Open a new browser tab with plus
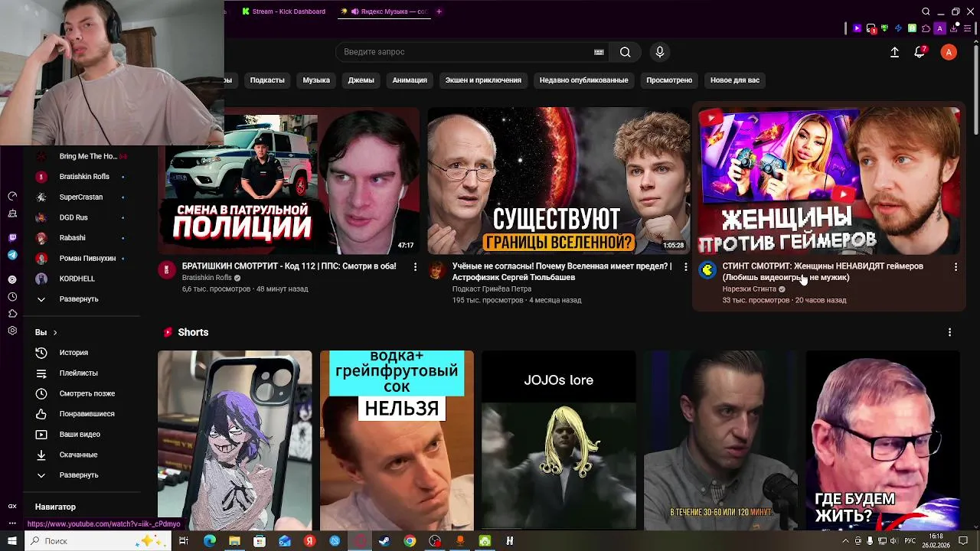980x551 pixels. coord(439,11)
